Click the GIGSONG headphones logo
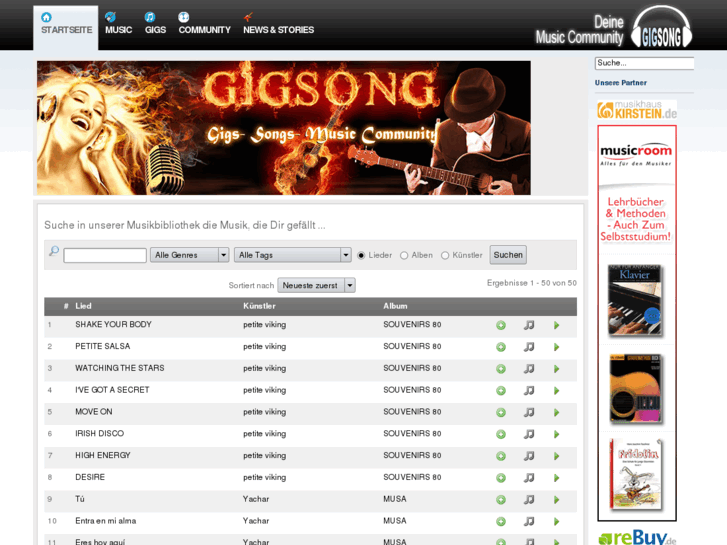Viewport: 727px width, 545px height. point(662,27)
